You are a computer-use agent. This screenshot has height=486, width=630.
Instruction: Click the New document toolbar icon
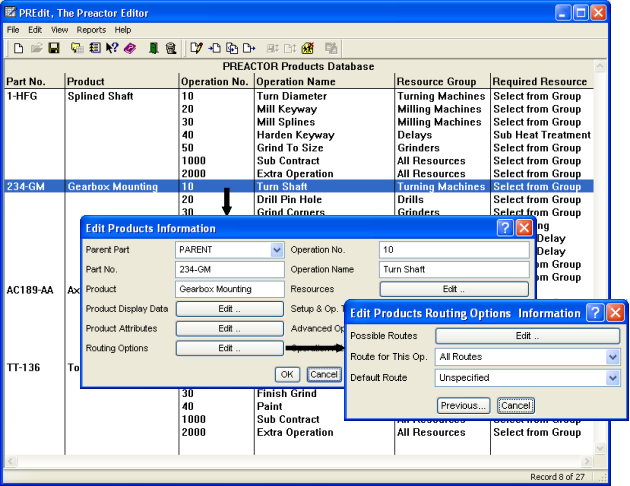pyautogui.click(x=18, y=49)
